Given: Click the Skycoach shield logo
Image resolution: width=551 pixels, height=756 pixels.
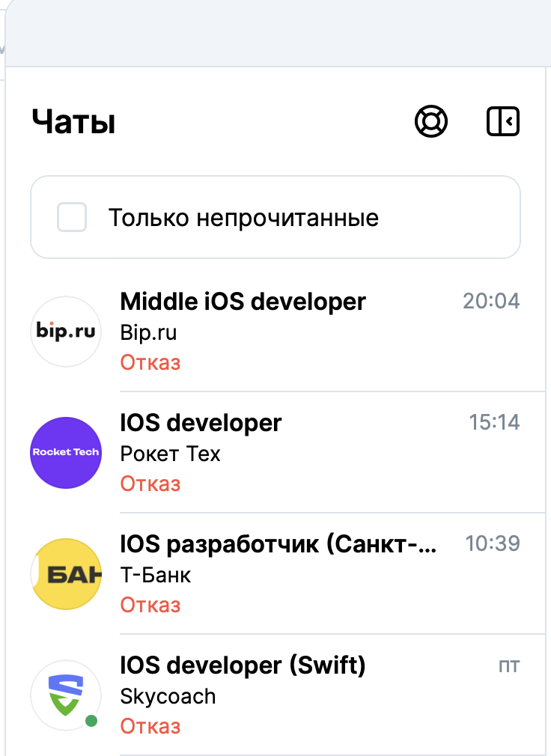Looking at the screenshot, I should (x=66, y=695).
